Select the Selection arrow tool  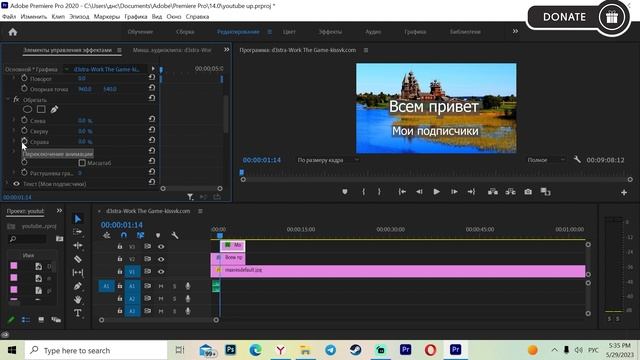coord(78,219)
